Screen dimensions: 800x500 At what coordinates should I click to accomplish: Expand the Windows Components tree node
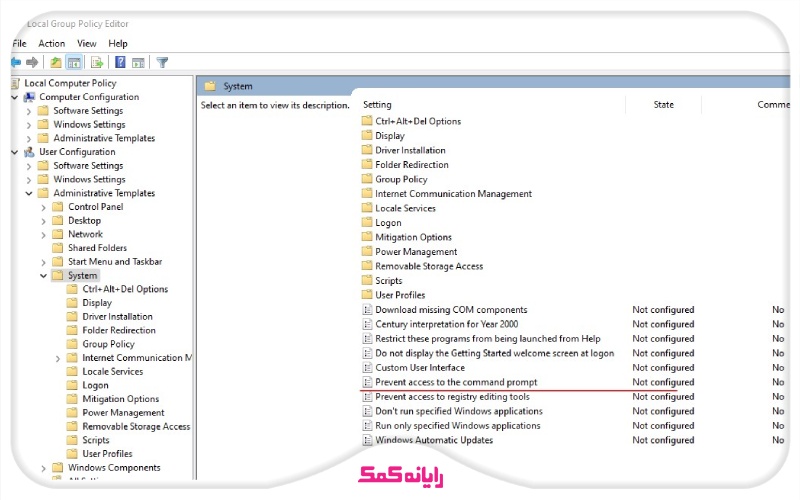pos(43,468)
